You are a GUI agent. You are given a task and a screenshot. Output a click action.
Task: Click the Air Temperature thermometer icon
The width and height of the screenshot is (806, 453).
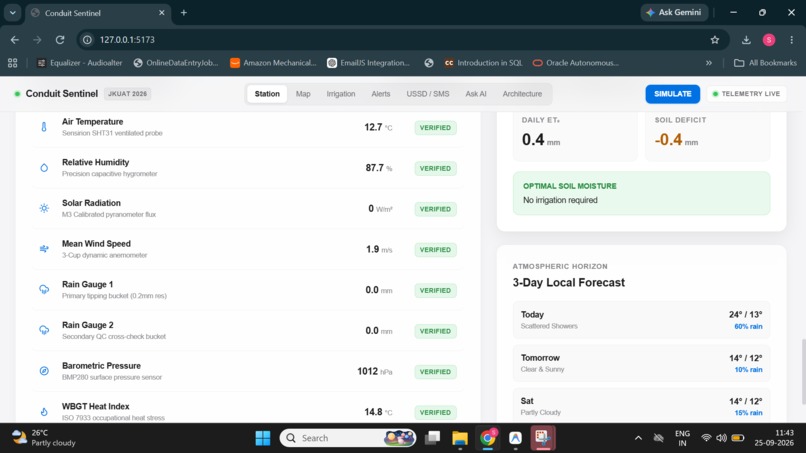44,126
